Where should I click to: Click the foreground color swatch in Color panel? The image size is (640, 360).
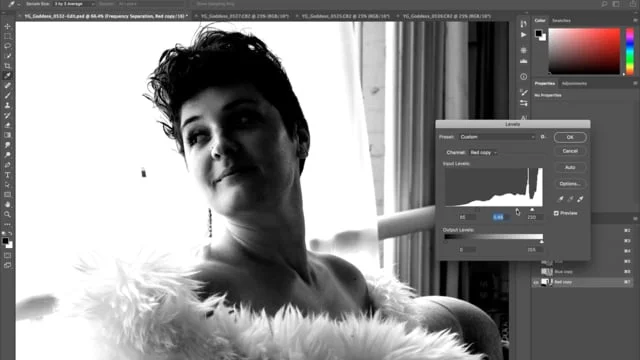tap(539, 33)
